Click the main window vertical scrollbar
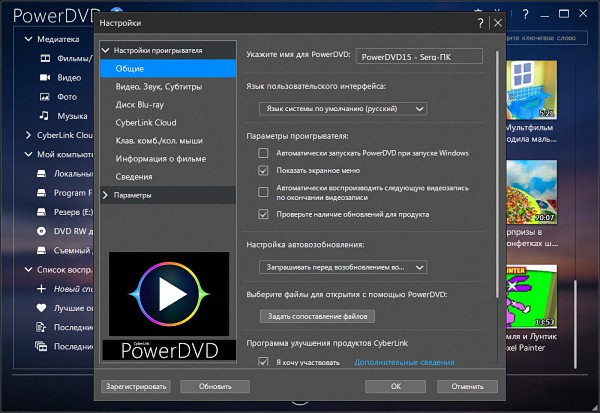 (x=575, y=324)
